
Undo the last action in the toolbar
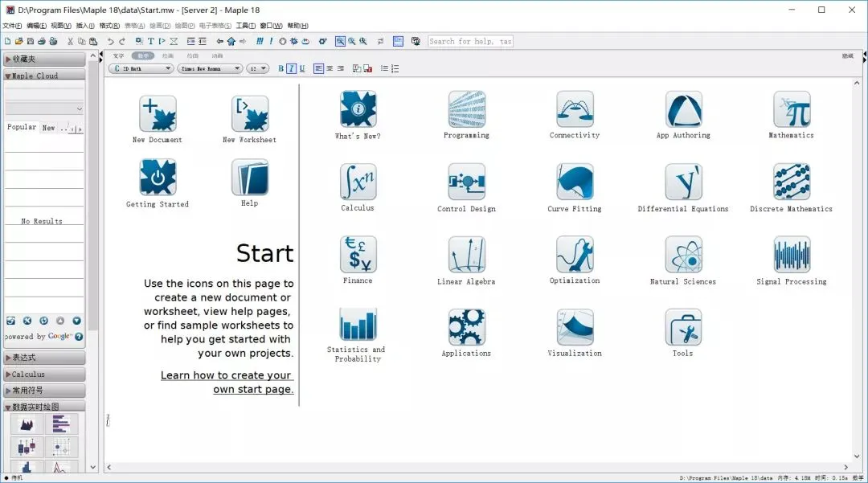tap(110, 41)
